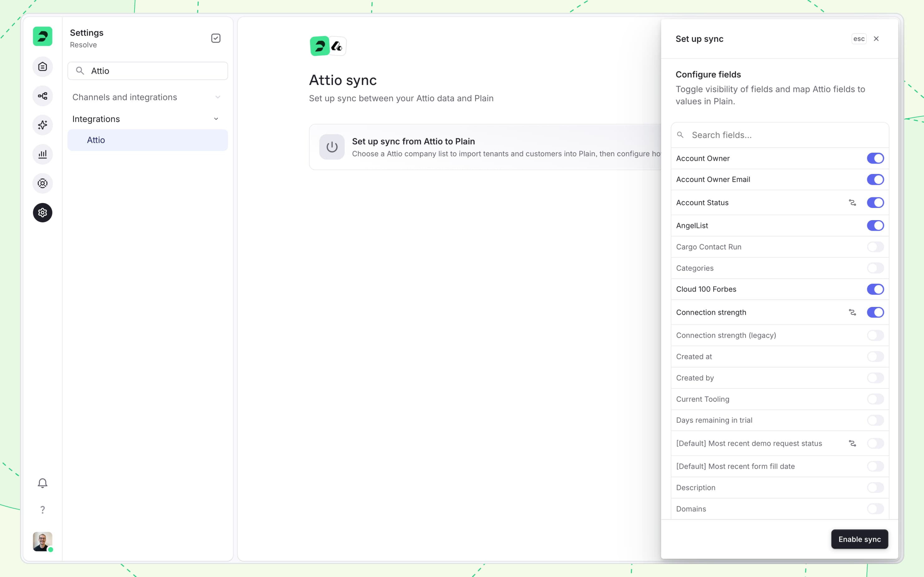Open the workflows icon in left rail
The width and height of the screenshot is (924, 577).
point(42,96)
